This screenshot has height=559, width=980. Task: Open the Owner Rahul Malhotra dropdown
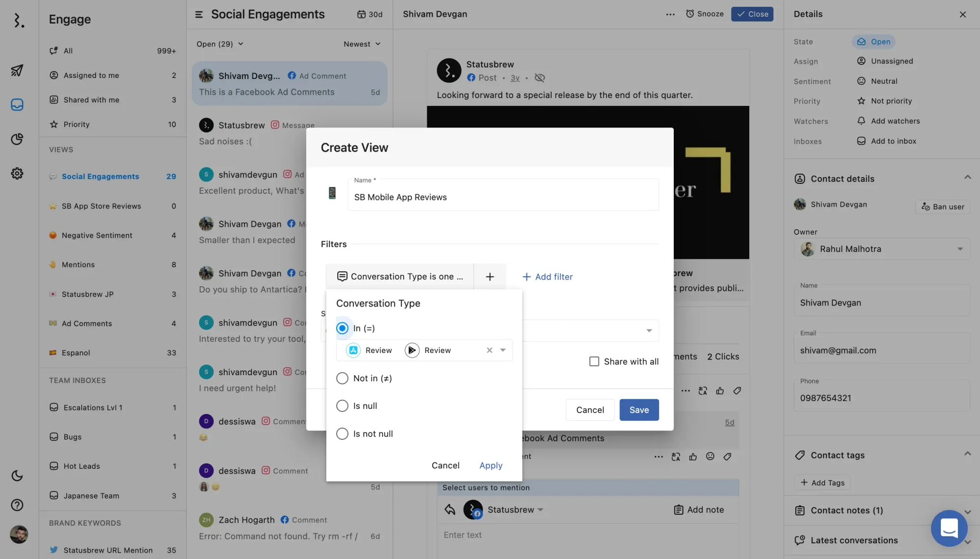click(x=882, y=249)
